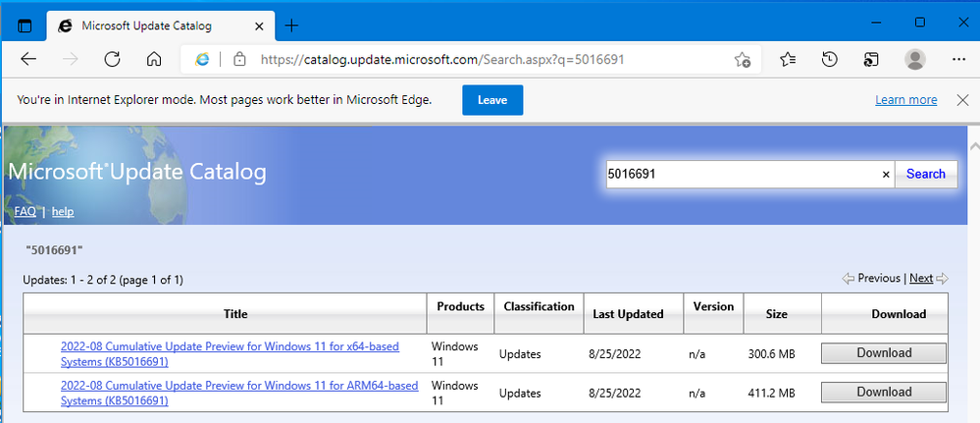The width and height of the screenshot is (980, 423).
Task: Click the results count text "Updates: 1 - 2 of 2"
Action: [x=70, y=280]
